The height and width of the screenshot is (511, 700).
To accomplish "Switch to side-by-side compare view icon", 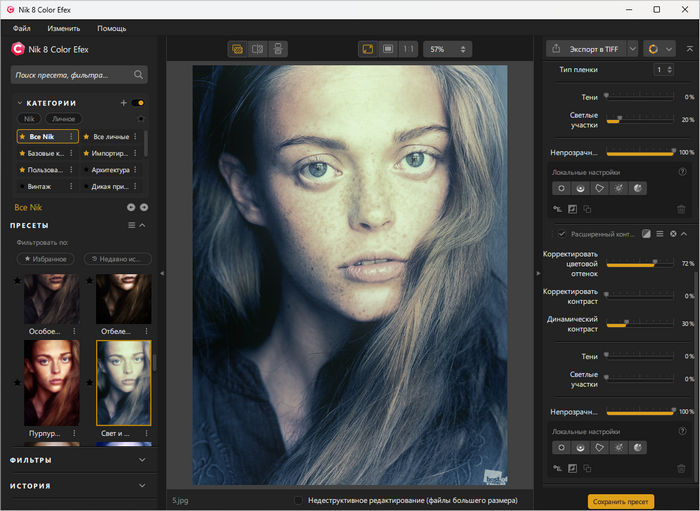I will click(x=279, y=48).
